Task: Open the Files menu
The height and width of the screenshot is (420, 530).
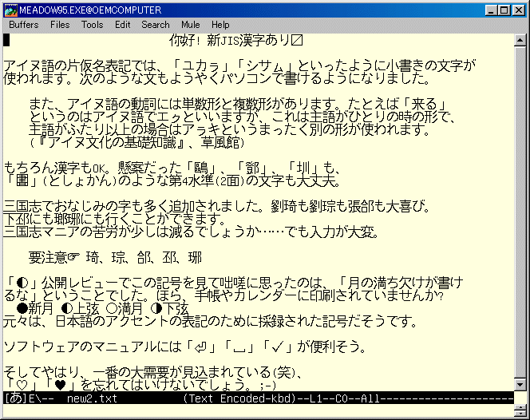Action: pyautogui.click(x=60, y=25)
